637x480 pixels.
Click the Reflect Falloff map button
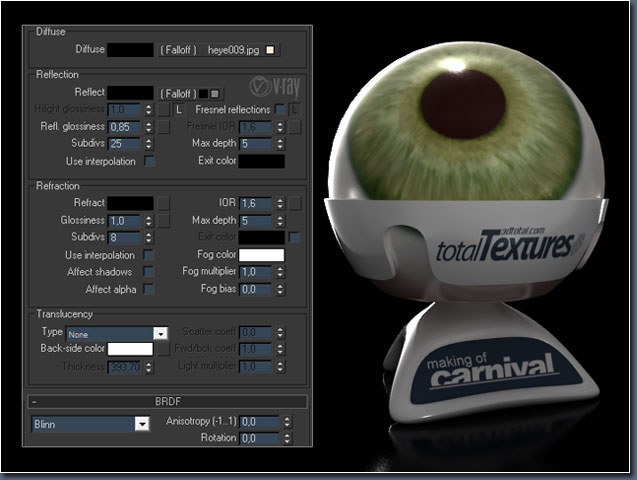tap(191, 94)
